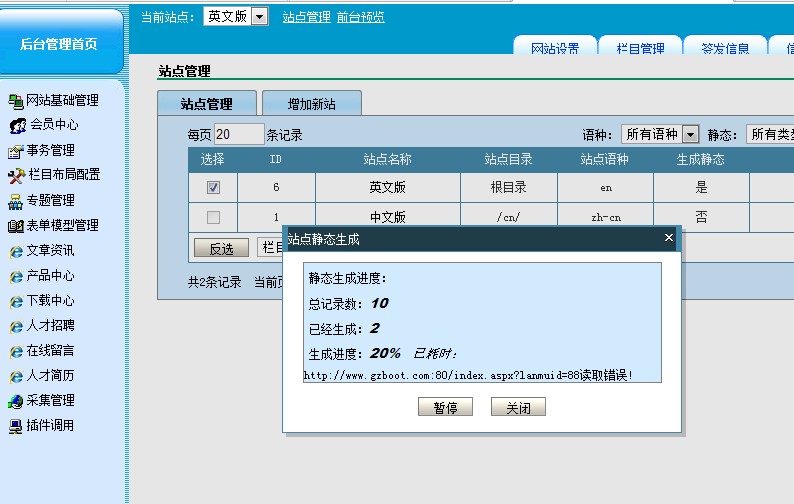The image size is (794, 504).
Task: Click the 事务管理 icon in sidebar
Action: click(15, 151)
